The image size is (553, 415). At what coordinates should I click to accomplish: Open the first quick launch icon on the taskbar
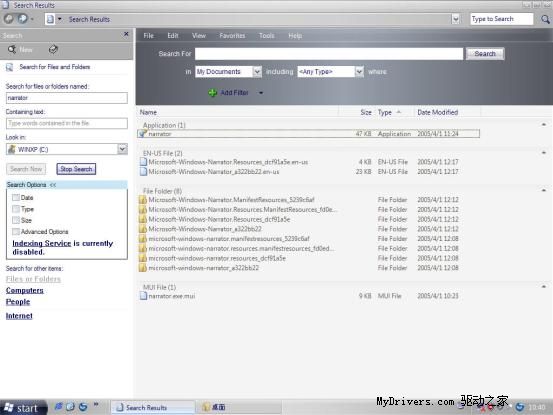(58, 407)
